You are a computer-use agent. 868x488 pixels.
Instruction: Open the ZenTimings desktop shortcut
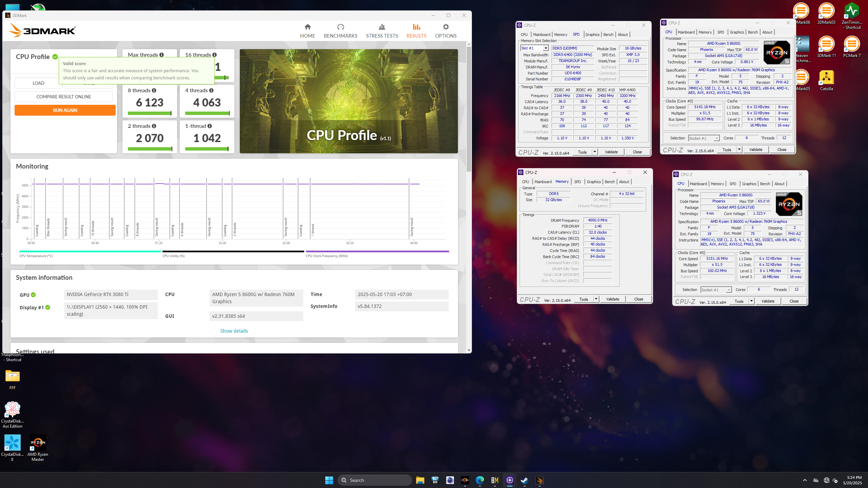click(851, 16)
